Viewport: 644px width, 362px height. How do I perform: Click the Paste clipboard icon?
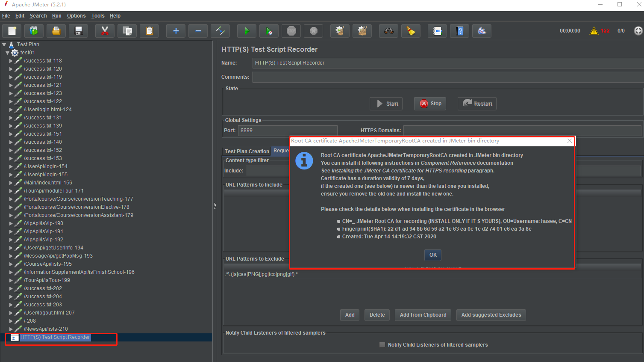149,31
